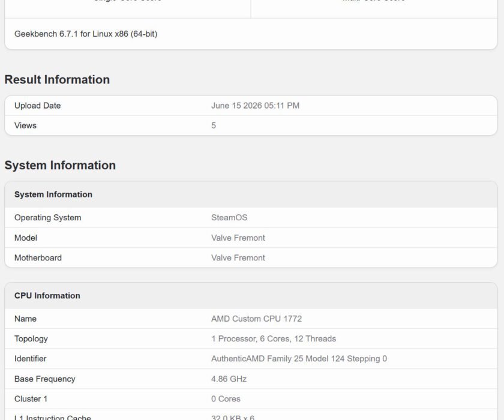The width and height of the screenshot is (504, 420).
Task: Click the 'Topology' row label
Action: coord(31,338)
